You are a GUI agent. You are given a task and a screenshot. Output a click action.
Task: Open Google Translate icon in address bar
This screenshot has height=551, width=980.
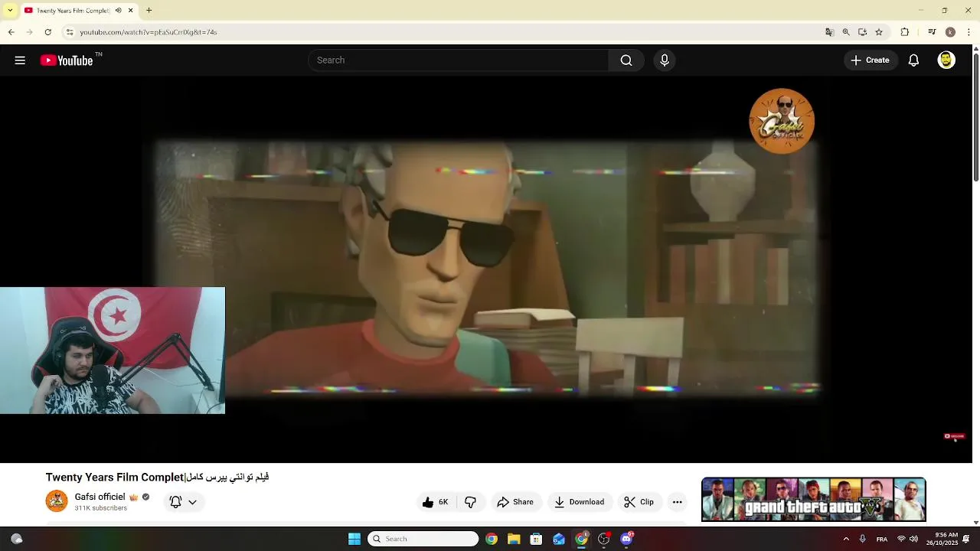pos(829,32)
